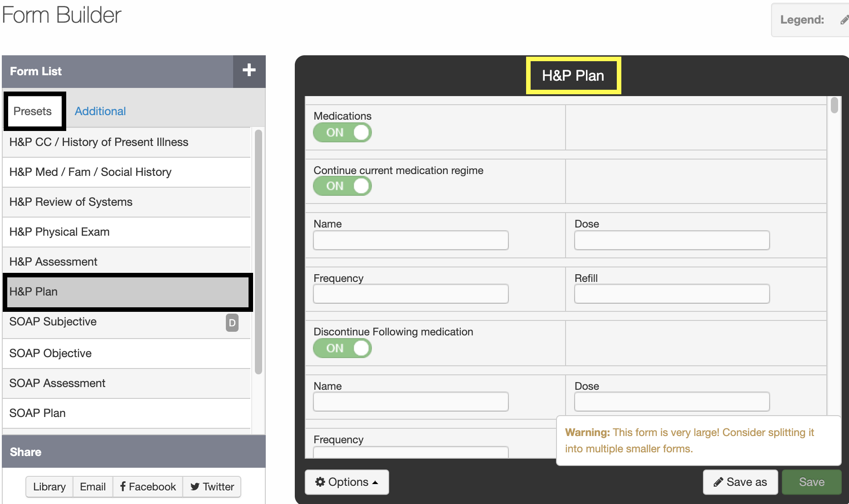Open the Options dropdown menu
This screenshot has height=504, width=849.
(x=347, y=482)
